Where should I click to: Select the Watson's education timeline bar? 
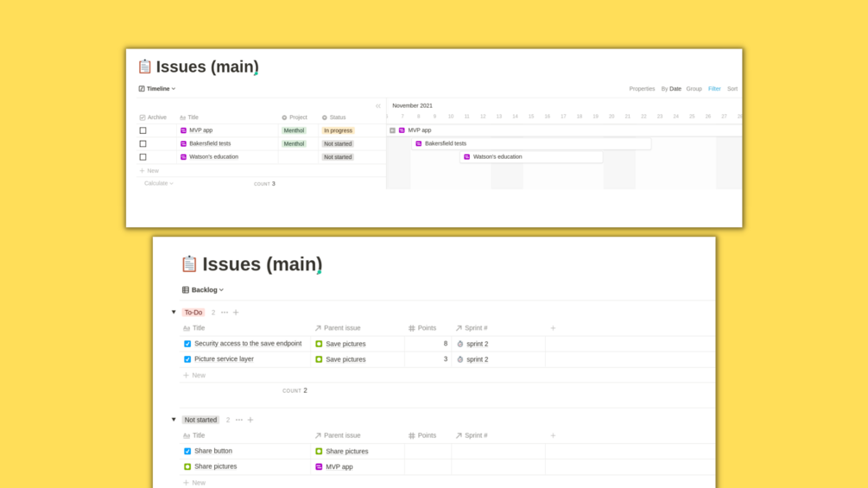pyautogui.click(x=531, y=157)
